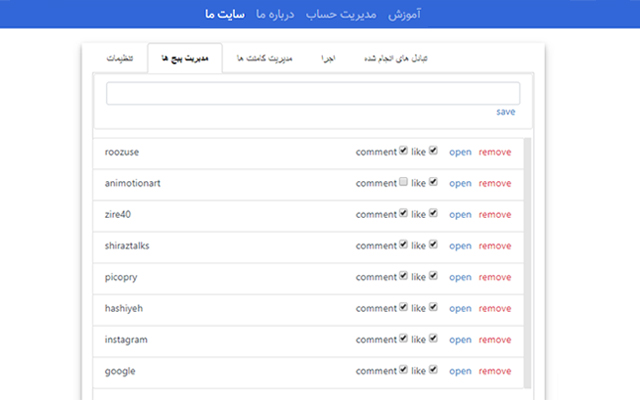Uncheck like checkbox for google

(433, 371)
